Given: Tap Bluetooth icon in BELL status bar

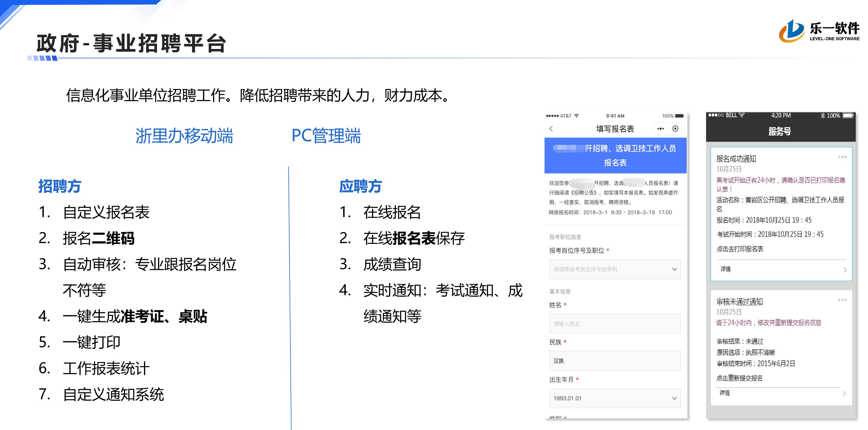Looking at the screenshot, I should [x=822, y=116].
